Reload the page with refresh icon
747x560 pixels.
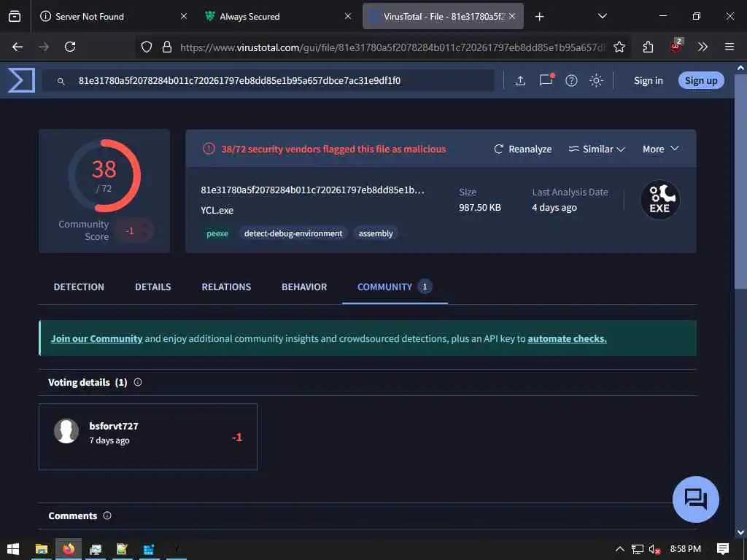point(70,47)
